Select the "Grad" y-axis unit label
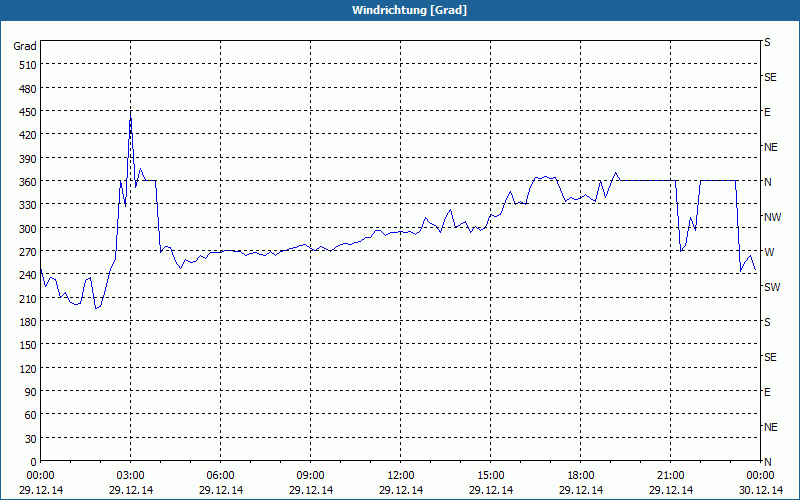Image resolution: width=800 pixels, height=500 pixels. (25, 46)
